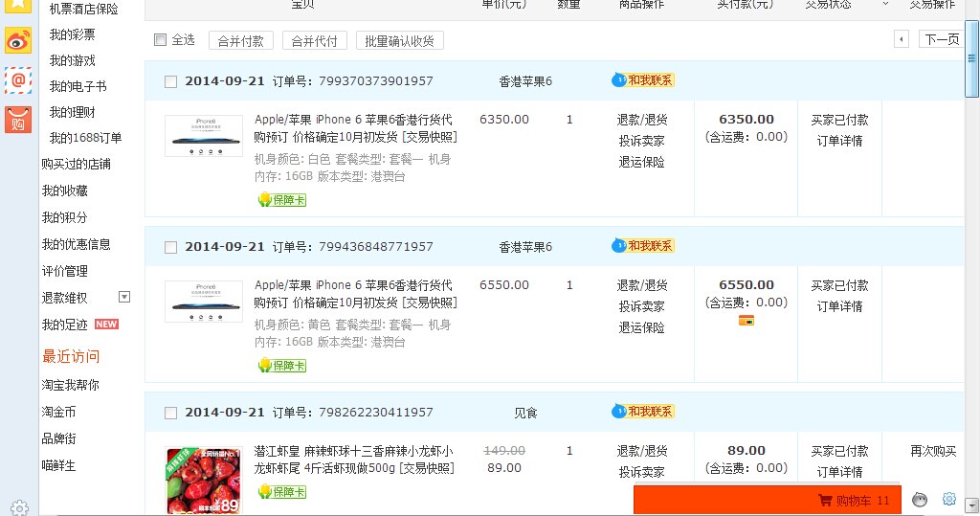This screenshot has width=980, height=516.
Task: Open 我的电子书 in sidebar
Action: click(x=78, y=86)
